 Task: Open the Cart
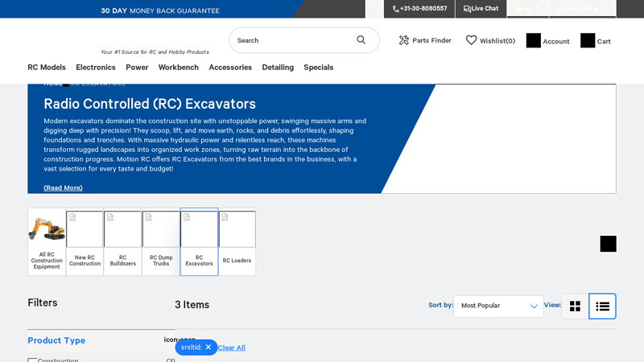(x=596, y=41)
